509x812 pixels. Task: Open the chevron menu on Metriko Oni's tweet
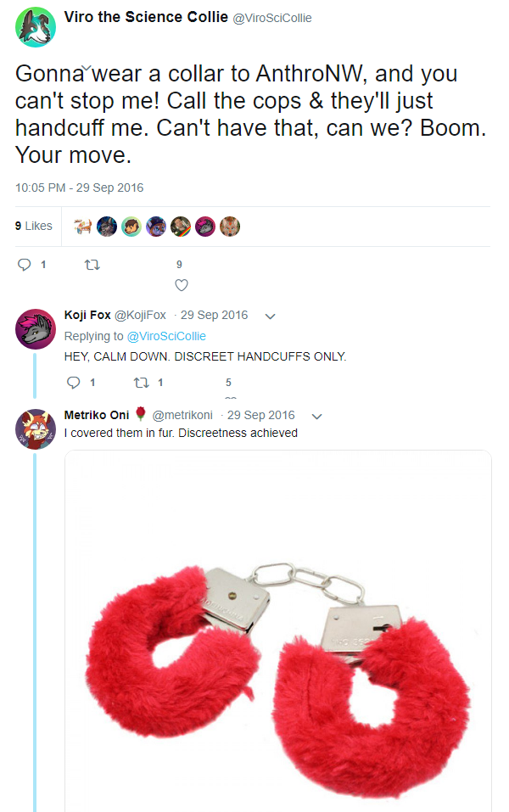(x=317, y=416)
